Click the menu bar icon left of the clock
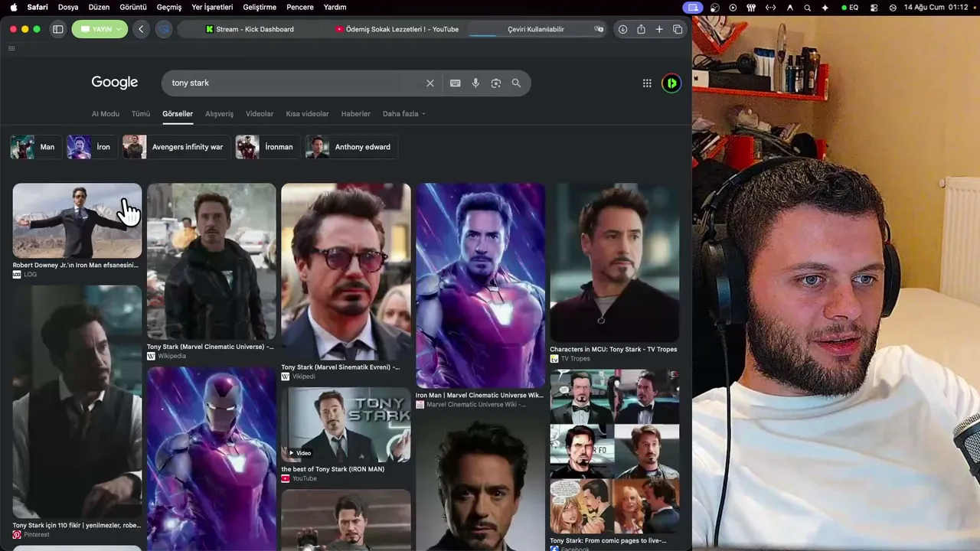This screenshot has height=551, width=980. click(893, 7)
